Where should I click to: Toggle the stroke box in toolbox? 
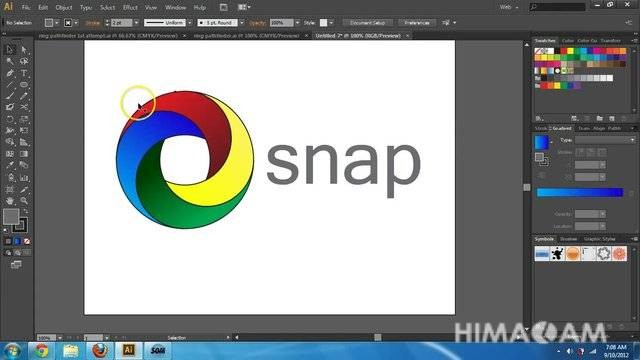20,225
